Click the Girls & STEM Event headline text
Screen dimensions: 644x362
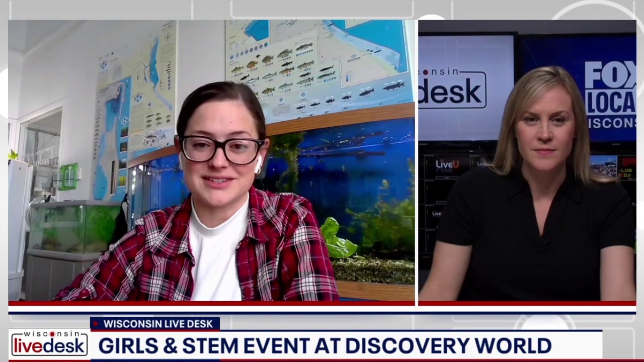tap(325, 346)
